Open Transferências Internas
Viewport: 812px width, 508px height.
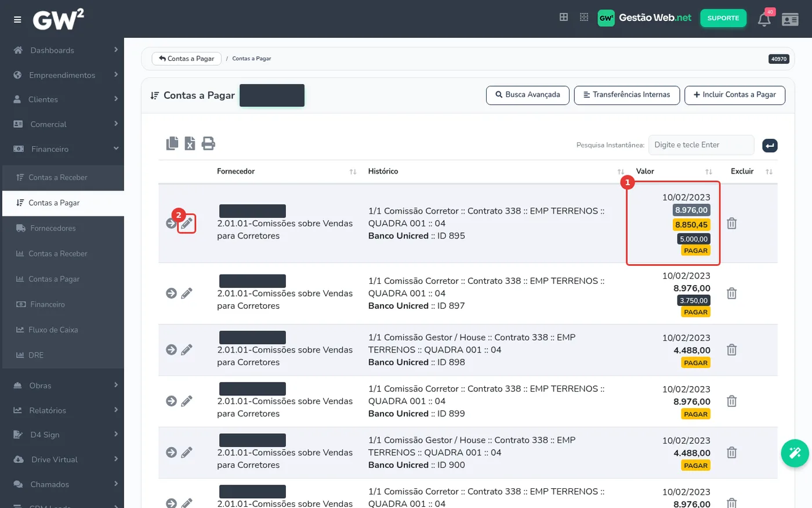pyautogui.click(x=626, y=95)
